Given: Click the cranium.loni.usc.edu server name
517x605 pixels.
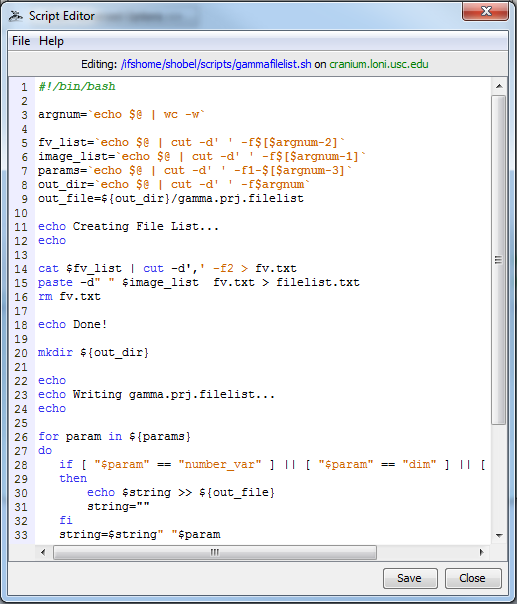Looking at the screenshot, I should [379, 64].
